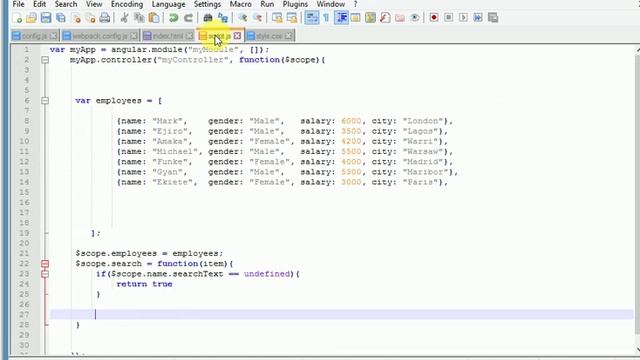This screenshot has height=360, width=640.
Task: Click salary value 6000 on line 8
Action: [x=351, y=121]
